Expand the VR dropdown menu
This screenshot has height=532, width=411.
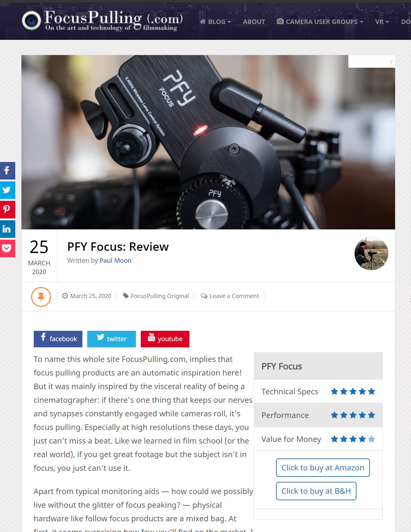pyautogui.click(x=382, y=22)
